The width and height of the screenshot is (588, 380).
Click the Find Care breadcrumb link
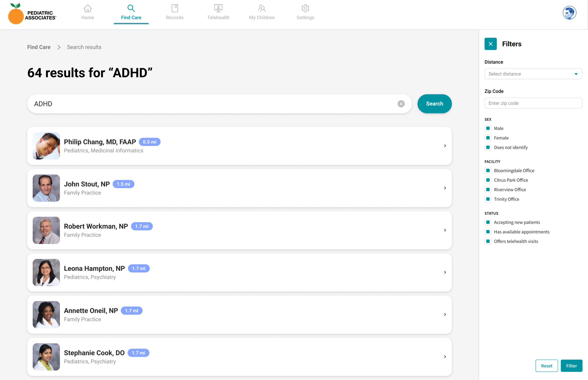(39, 47)
